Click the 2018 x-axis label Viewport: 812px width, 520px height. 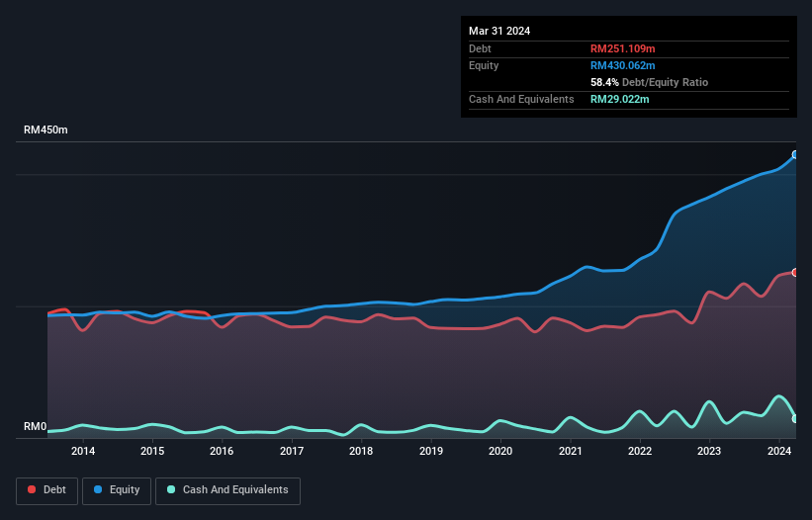(361, 451)
